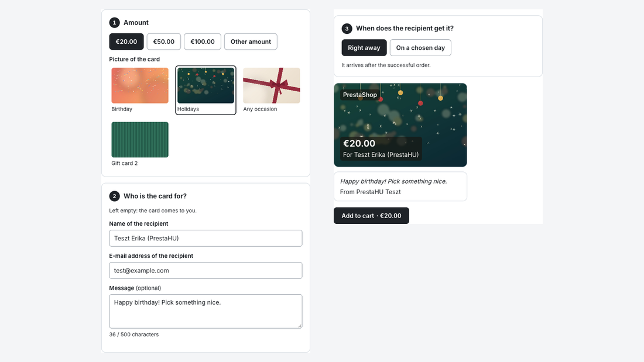Click the message text area resize handle

pos(300,326)
